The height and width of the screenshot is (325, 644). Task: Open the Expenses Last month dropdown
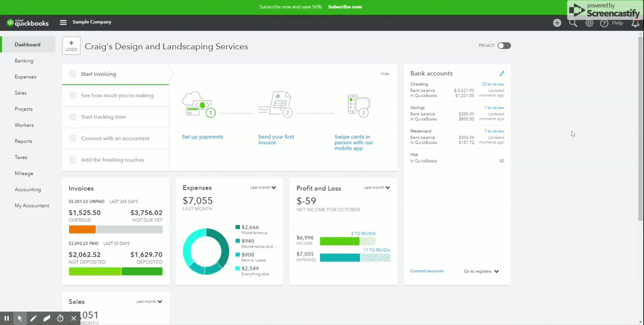tap(263, 188)
